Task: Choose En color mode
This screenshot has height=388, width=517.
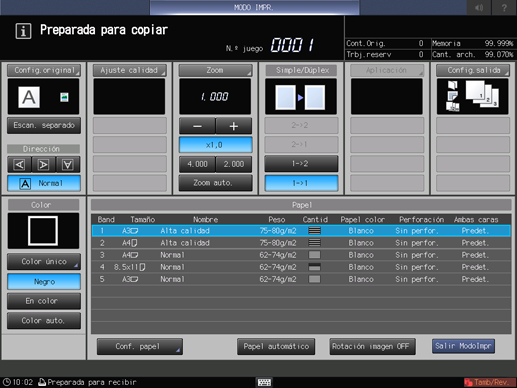Action: pyautogui.click(x=44, y=301)
